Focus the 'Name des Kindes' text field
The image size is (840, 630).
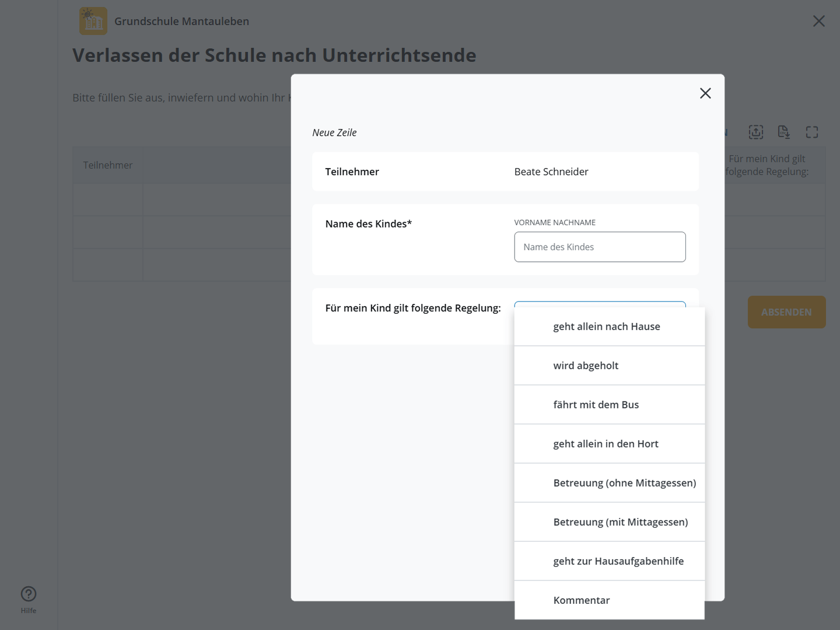(x=600, y=247)
